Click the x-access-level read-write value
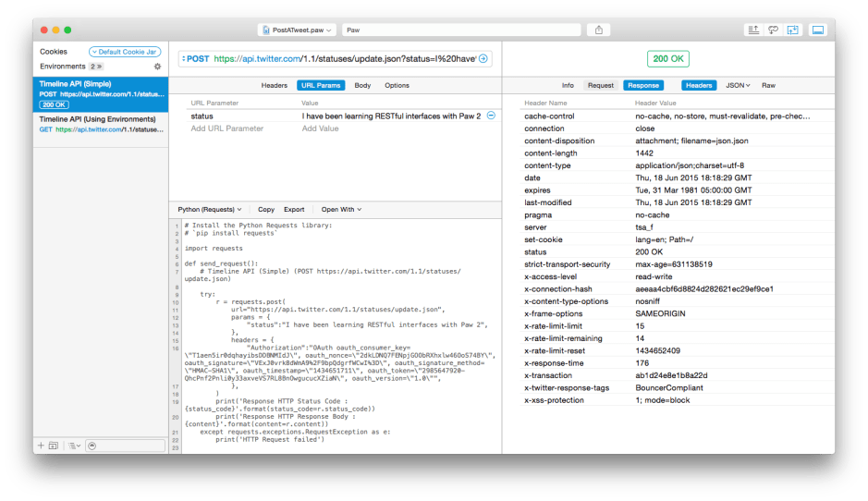This screenshot has width=868, height=501. pyautogui.click(x=654, y=276)
